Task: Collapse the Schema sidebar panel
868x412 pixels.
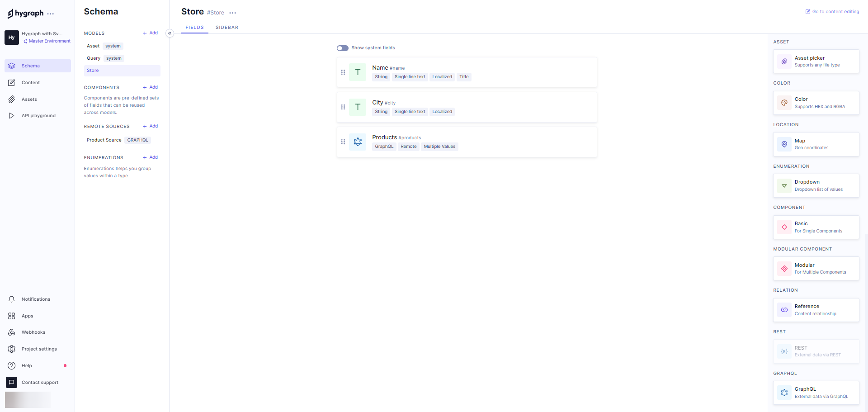Action: [170, 33]
